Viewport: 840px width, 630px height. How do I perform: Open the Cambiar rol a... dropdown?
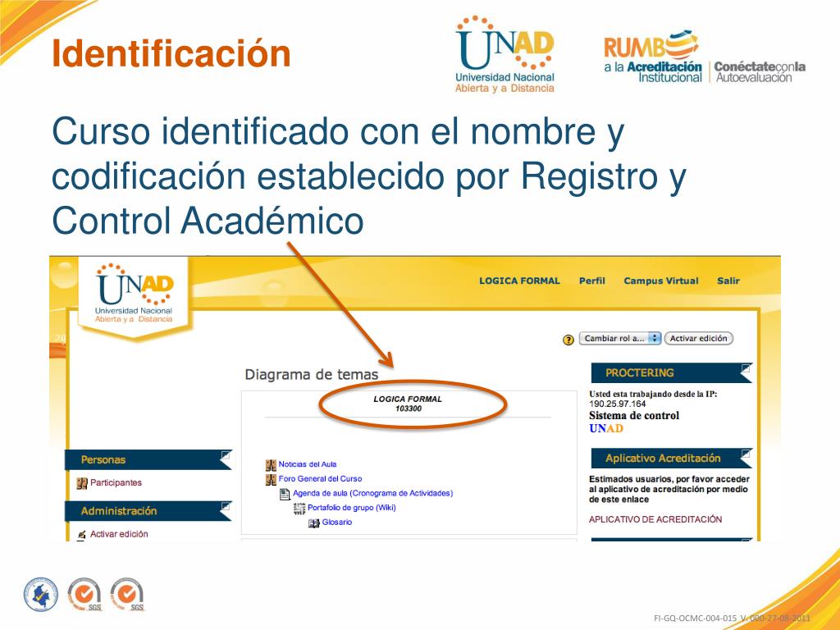[620, 339]
